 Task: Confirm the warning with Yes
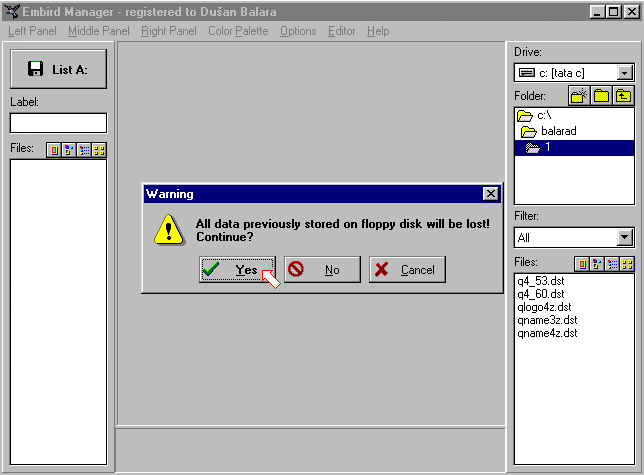point(237,269)
